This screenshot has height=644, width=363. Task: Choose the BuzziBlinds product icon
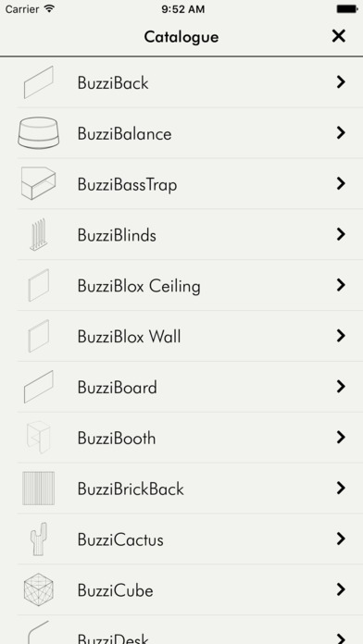38,234
